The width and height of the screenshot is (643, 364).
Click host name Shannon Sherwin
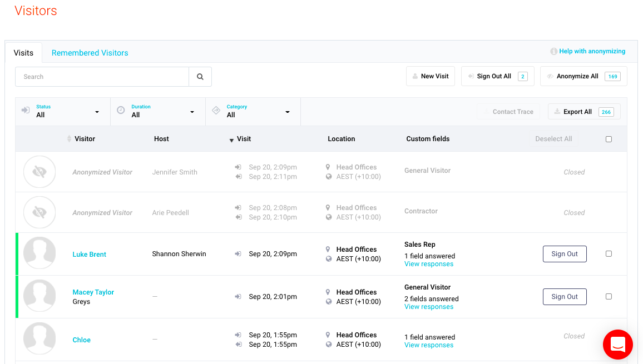point(179,254)
